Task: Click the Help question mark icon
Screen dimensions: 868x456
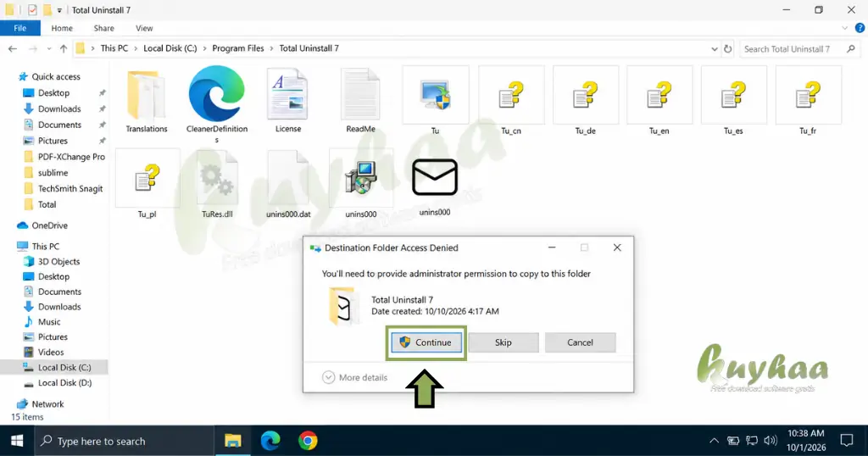Action: (x=860, y=28)
